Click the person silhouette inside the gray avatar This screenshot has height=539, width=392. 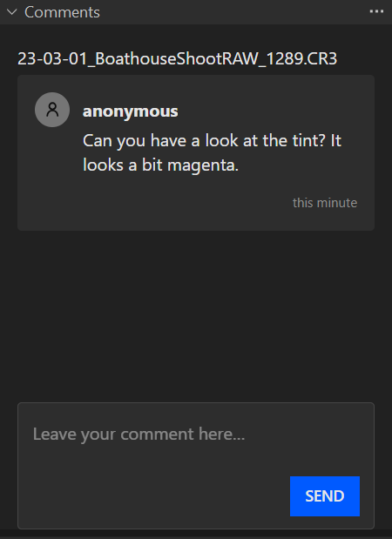pos(52,110)
